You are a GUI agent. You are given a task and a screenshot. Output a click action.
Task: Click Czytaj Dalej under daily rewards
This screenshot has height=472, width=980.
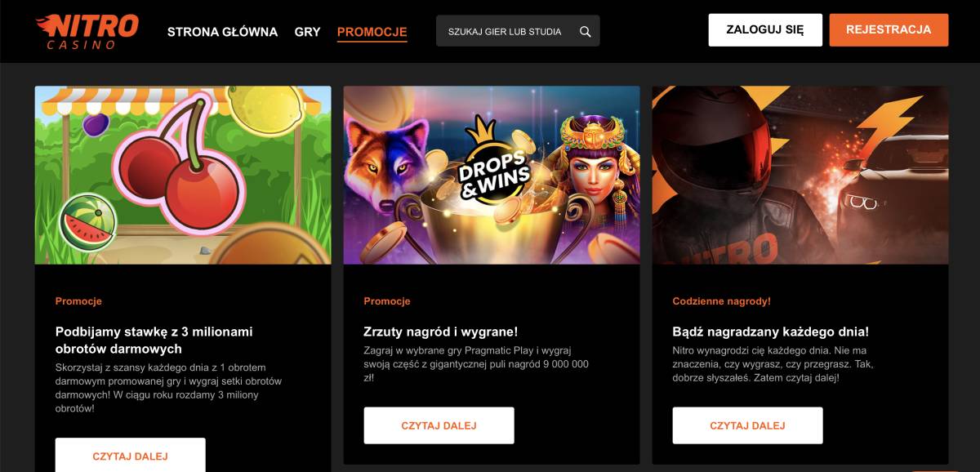747,425
